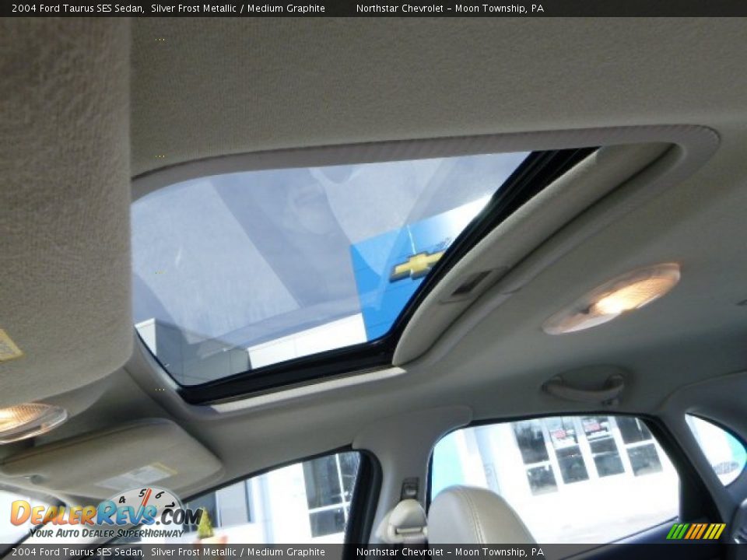Screen dimensions: 747x560
Task: Click "Your Auto Dealer SuperHighway" tagline
Action: [x=106, y=533]
